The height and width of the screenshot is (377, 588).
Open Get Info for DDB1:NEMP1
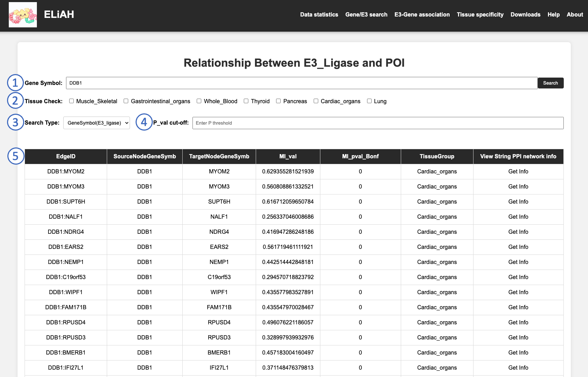click(x=518, y=262)
